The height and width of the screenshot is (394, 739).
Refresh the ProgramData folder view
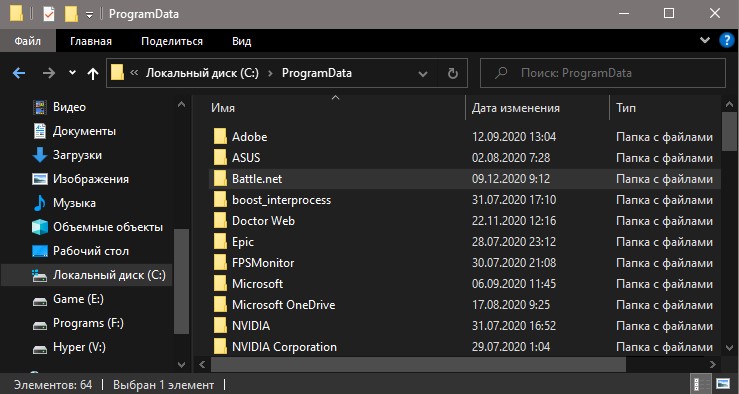pyautogui.click(x=452, y=74)
